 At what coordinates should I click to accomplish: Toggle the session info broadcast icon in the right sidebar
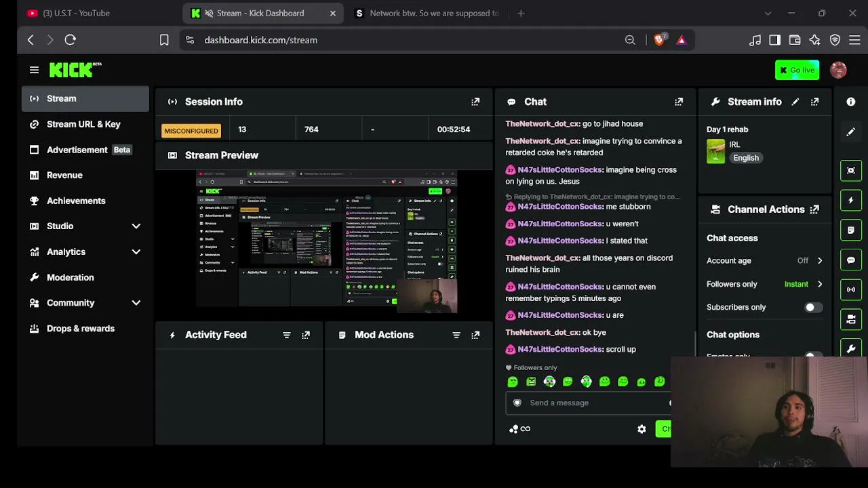(851, 289)
